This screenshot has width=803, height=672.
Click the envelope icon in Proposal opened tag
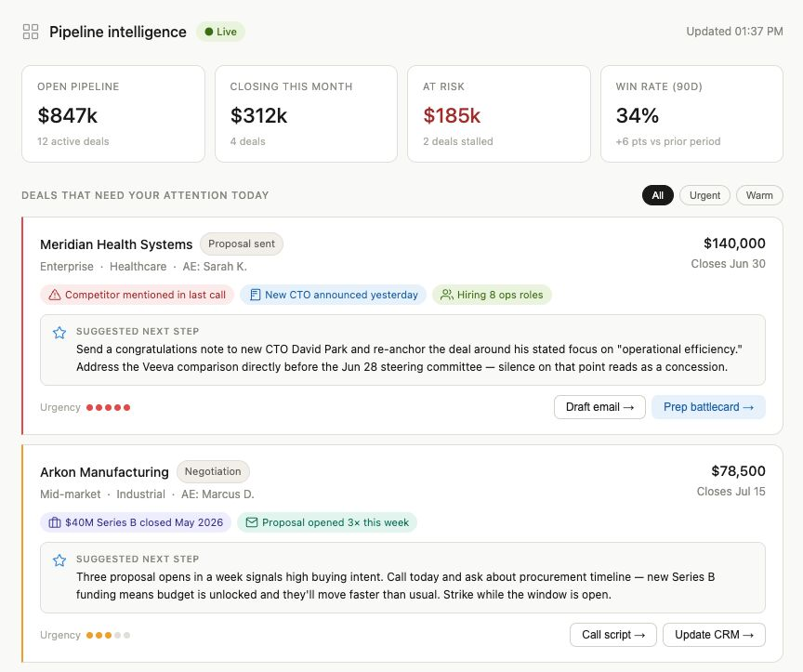[x=252, y=523]
